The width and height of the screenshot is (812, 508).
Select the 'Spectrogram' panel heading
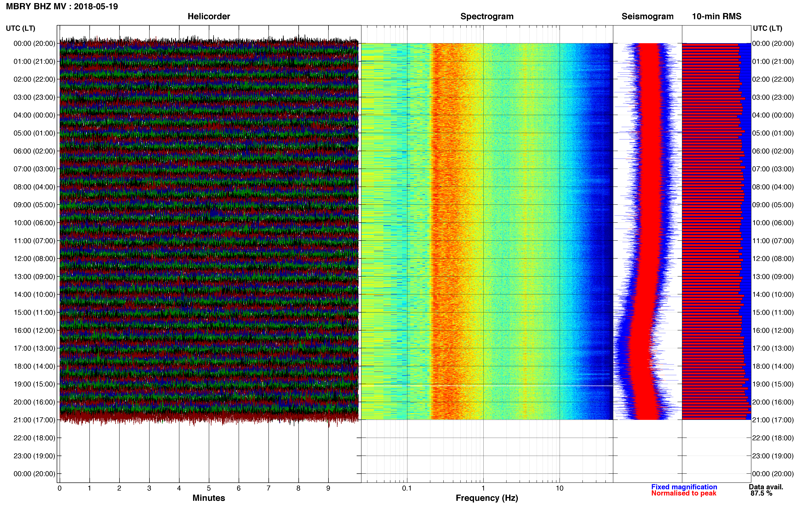[x=487, y=16]
